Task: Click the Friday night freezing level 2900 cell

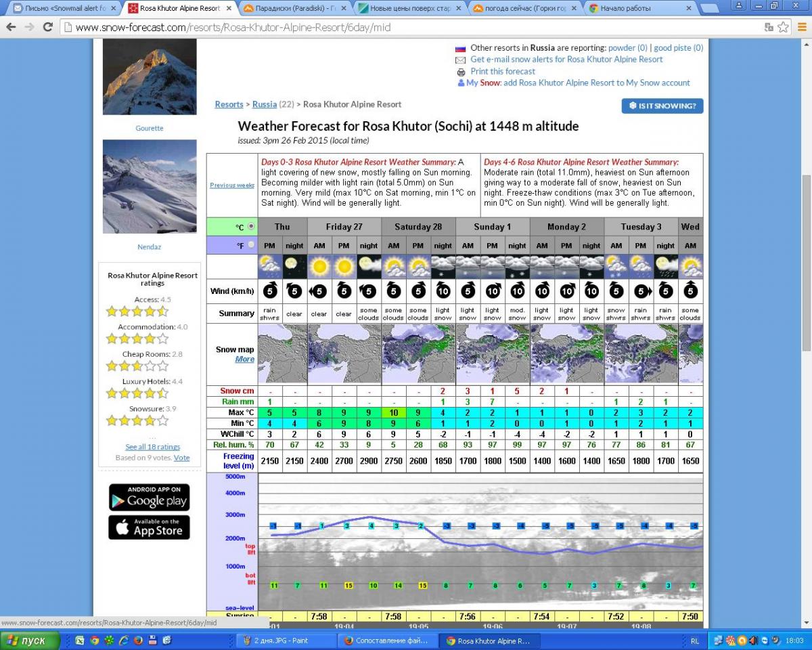Action: [x=369, y=461]
